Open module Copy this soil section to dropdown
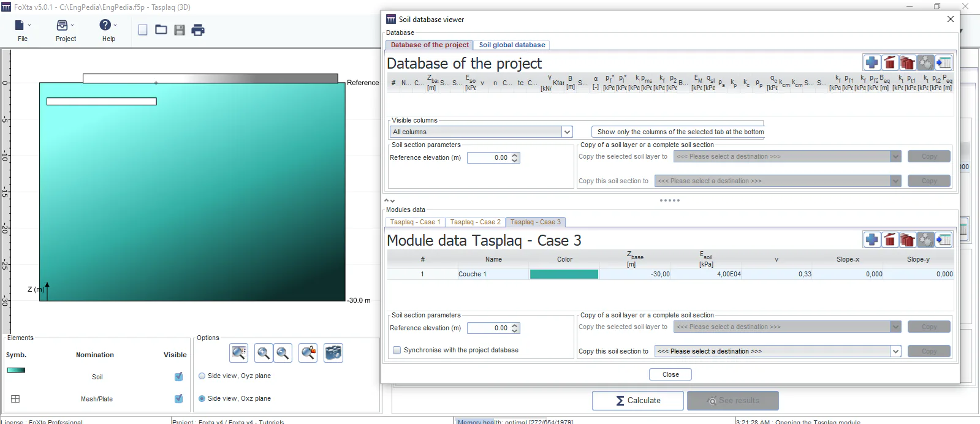980x424 pixels. click(x=778, y=351)
